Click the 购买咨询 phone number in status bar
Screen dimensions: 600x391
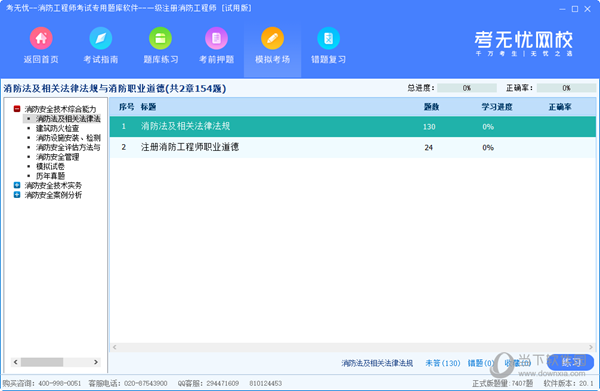point(60,383)
